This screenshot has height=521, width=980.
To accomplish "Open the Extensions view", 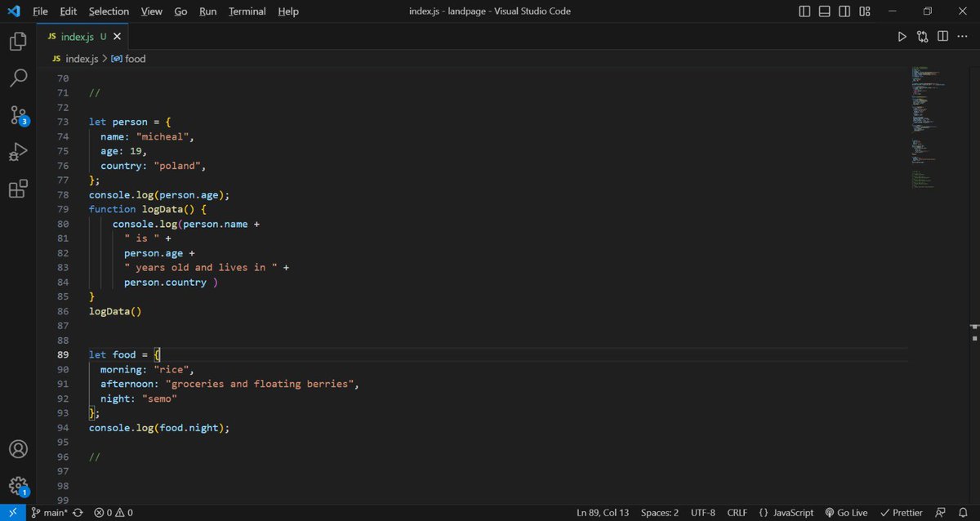I will click(x=18, y=189).
